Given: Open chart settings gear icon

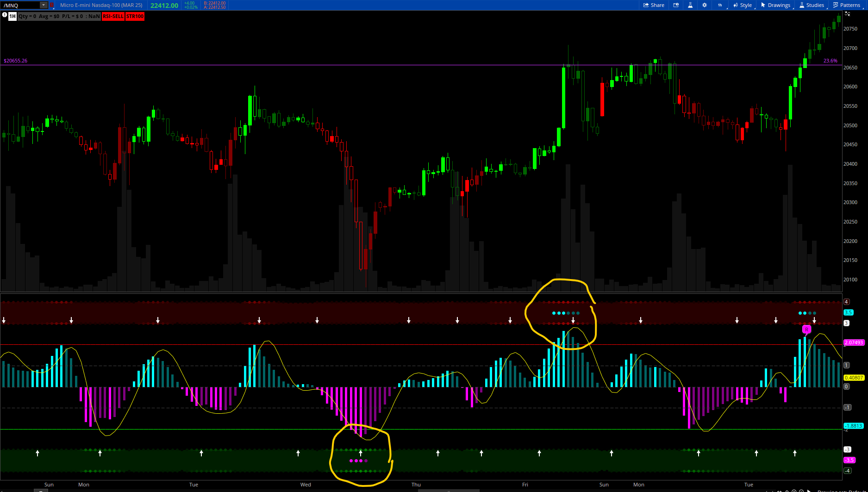Looking at the screenshot, I should point(705,5).
